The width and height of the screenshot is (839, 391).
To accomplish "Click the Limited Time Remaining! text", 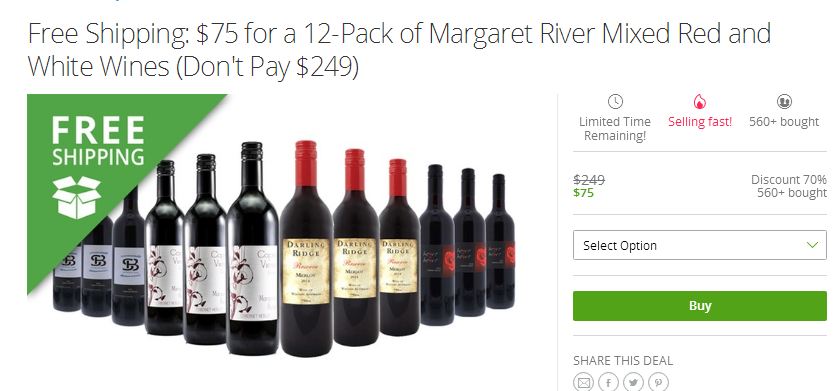I will (x=615, y=129).
